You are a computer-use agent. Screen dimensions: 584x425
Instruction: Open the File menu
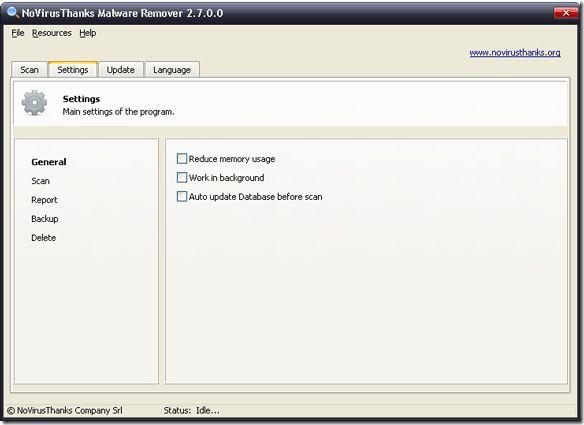[18, 33]
